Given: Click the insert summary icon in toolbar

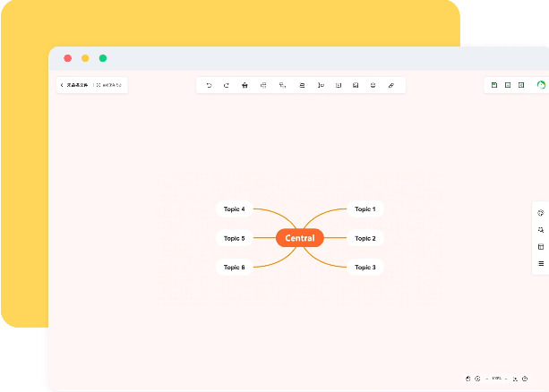Looking at the screenshot, I should click(321, 85).
